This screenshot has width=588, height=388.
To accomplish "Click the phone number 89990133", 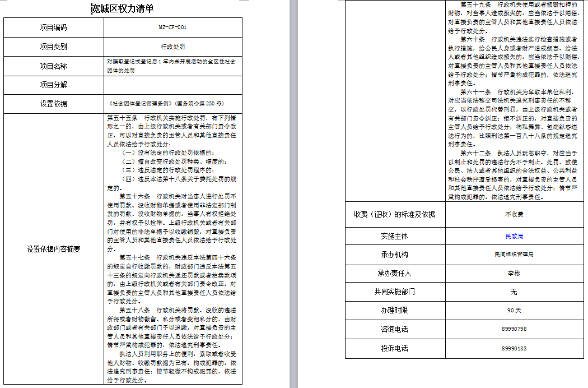I will pos(514,349).
